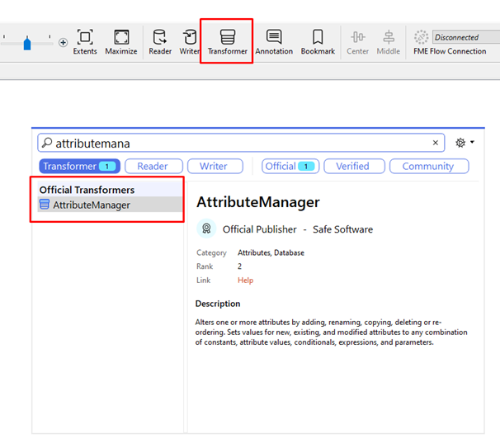Toggle the Writer filter pill
Image resolution: width=500 pixels, height=448 pixels.
point(215,166)
